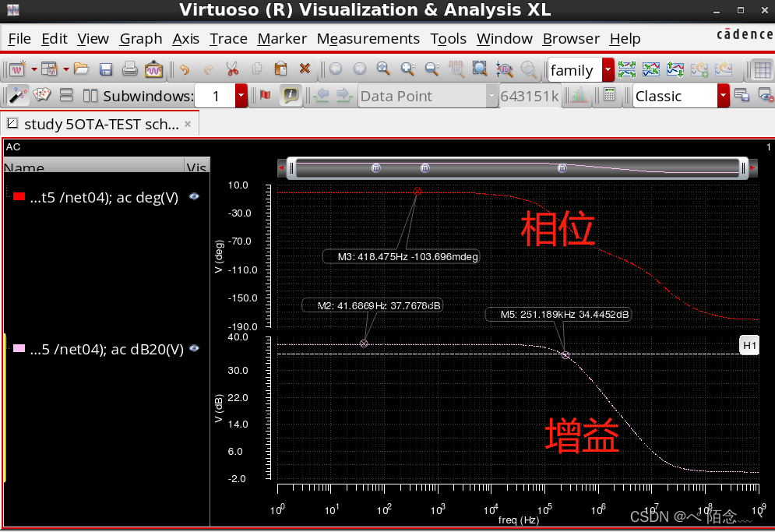The image size is (775, 532).
Task: Click the next marker step arrow
Action: [x=344, y=95]
